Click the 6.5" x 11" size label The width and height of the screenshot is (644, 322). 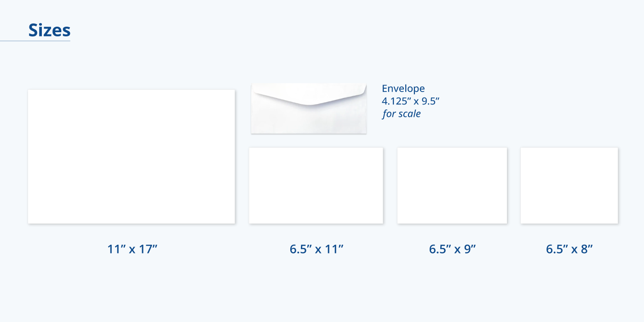[316, 249]
